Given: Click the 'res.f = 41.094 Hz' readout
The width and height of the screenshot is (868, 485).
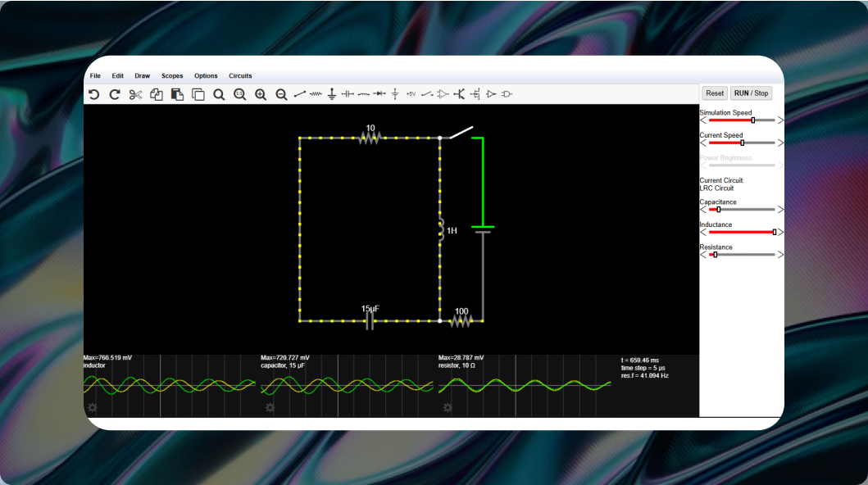Looking at the screenshot, I should [x=645, y=375].
